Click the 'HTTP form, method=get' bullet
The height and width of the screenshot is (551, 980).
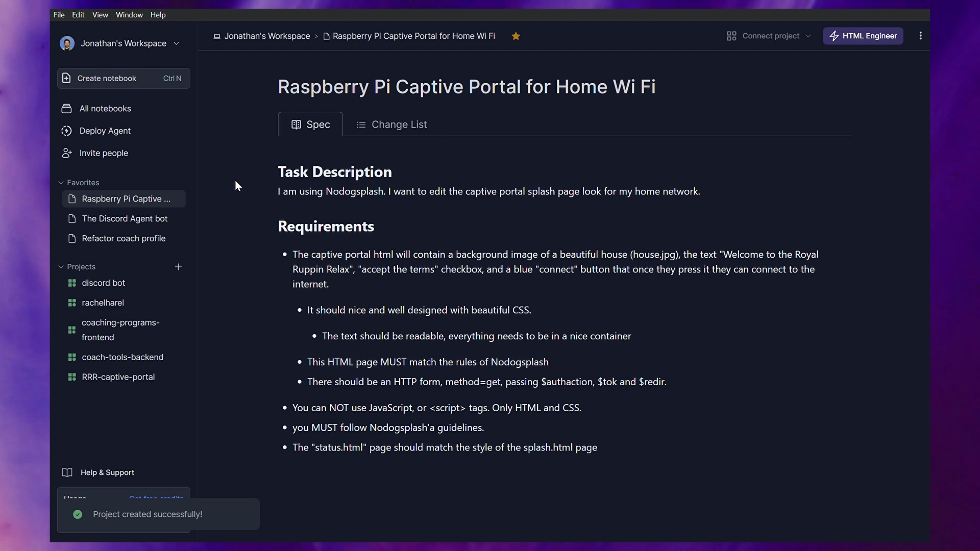(487, 382)
